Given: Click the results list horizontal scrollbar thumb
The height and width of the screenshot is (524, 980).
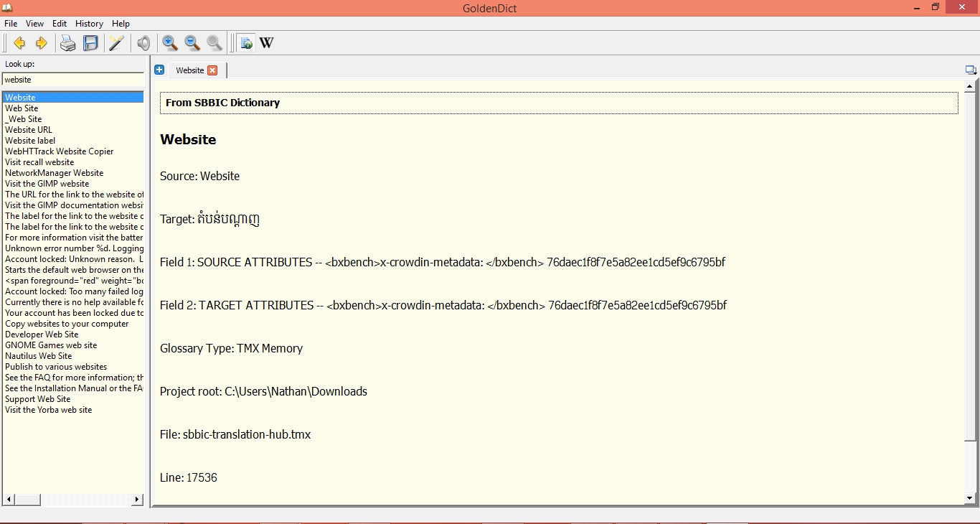Looking at the screenshot, I should 27,500.
